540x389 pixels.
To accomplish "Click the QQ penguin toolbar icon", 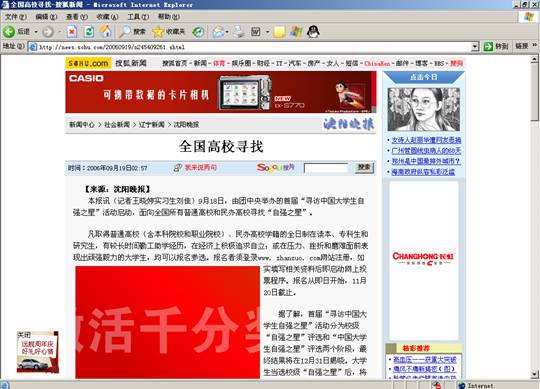I will point(313,32).
